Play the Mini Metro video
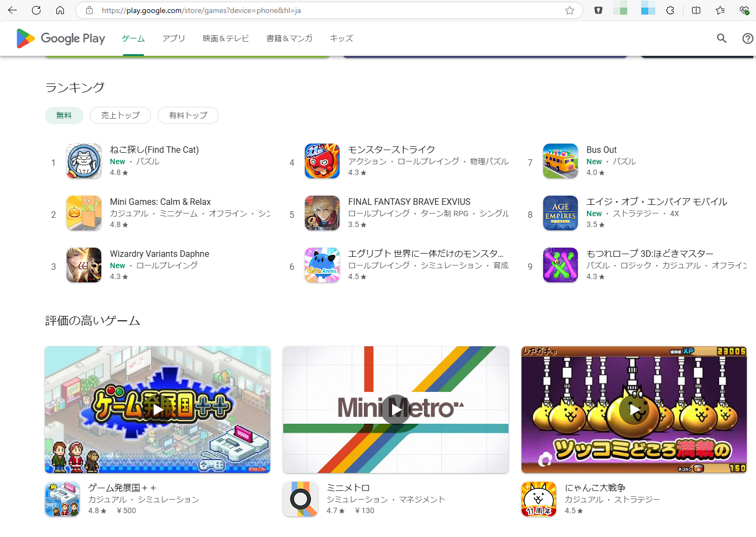 click(x=396, y=410)
